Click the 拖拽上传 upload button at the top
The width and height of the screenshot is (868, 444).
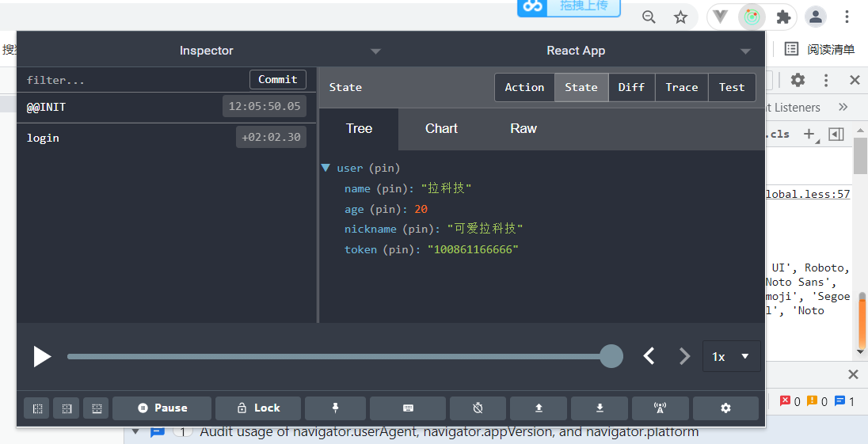pyautogui.click(x=569, y=7)
